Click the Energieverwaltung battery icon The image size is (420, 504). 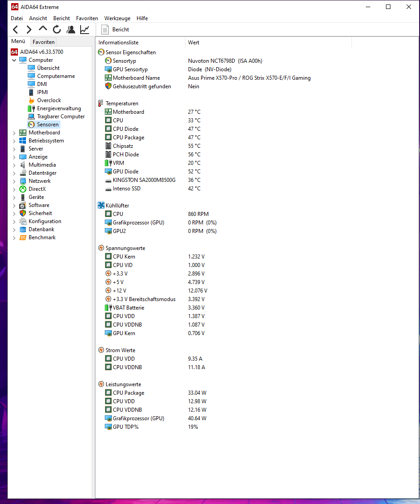tap(31, 108)
